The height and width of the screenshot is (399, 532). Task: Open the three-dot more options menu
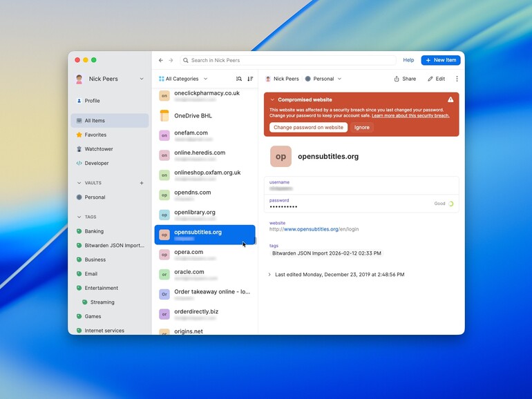coord(457,79)
